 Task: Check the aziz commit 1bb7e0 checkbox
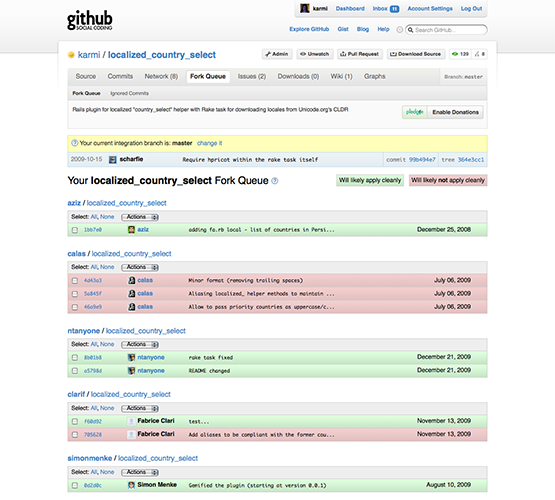click(75, 230)
